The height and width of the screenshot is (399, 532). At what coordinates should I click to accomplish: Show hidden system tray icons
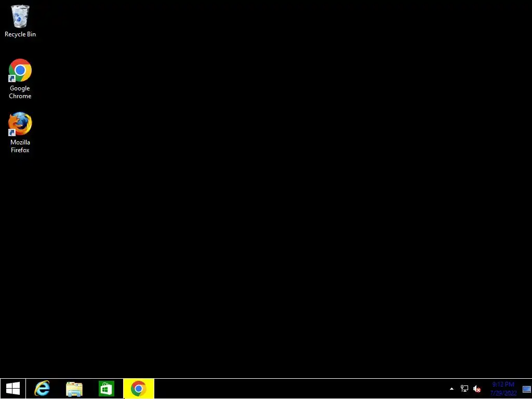coord(451,389)
